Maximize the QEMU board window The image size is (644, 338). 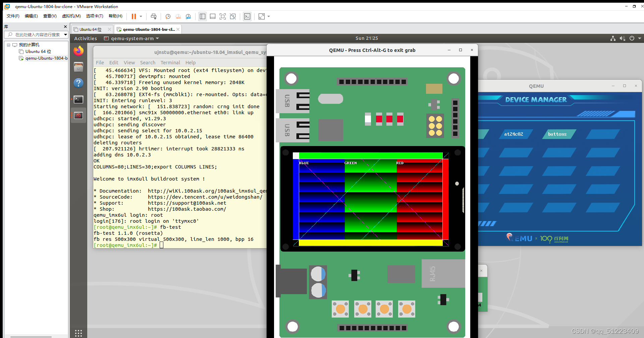(461, 50)
